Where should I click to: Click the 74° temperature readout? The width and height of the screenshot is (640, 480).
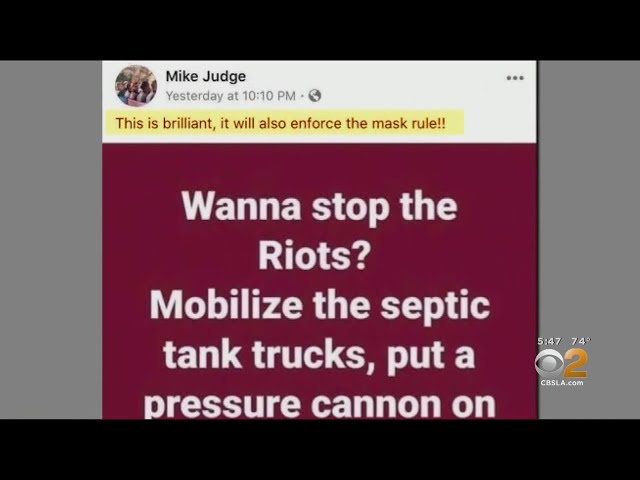point(581,341)
